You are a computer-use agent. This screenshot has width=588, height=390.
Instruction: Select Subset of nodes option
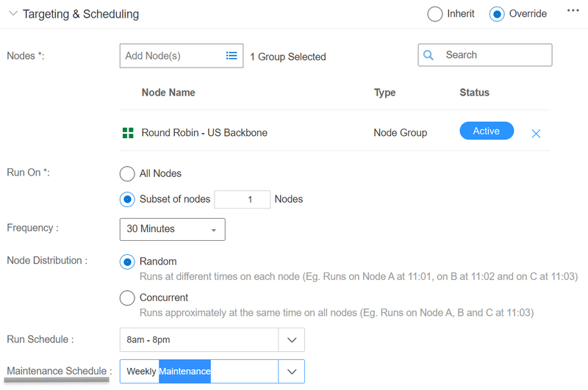pyautogui.click(x=127, y=199)
